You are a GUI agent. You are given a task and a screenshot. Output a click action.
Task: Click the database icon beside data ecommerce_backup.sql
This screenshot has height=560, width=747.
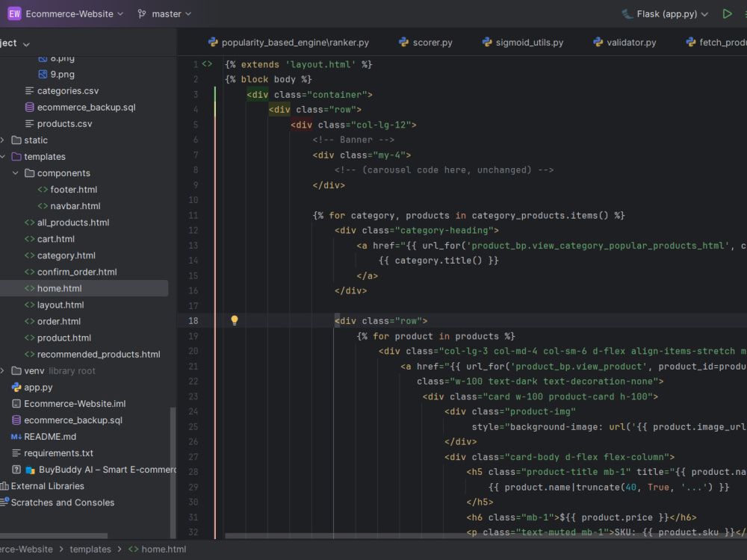30,107
